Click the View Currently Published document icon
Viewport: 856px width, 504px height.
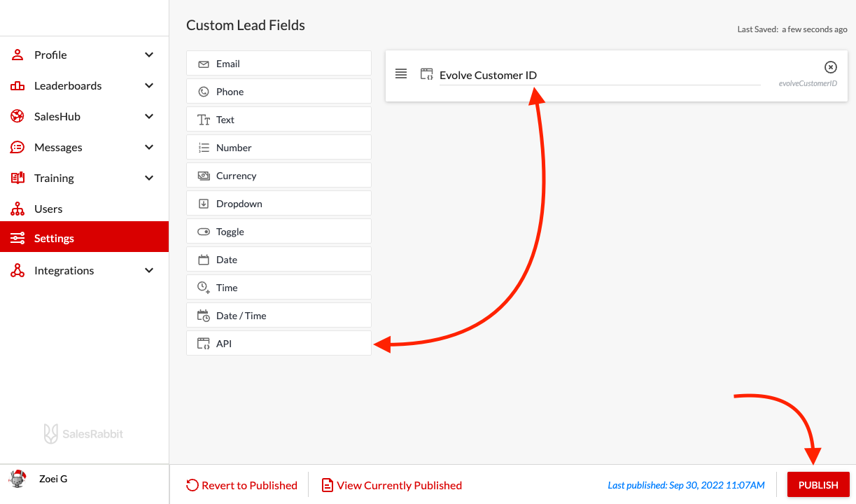pyautogui.click(x=327, y=485)
